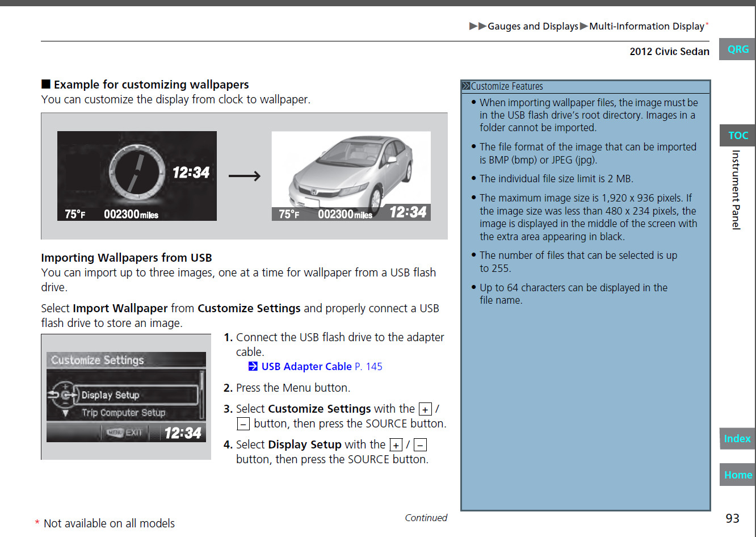Return to the Home tab
The image size is (756, 537).
point(737,475)
